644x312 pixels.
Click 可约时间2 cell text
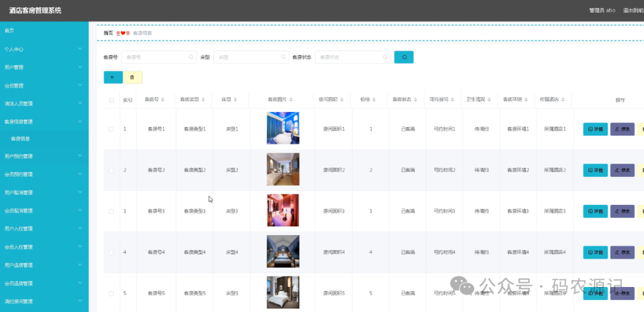click(444, 170)
